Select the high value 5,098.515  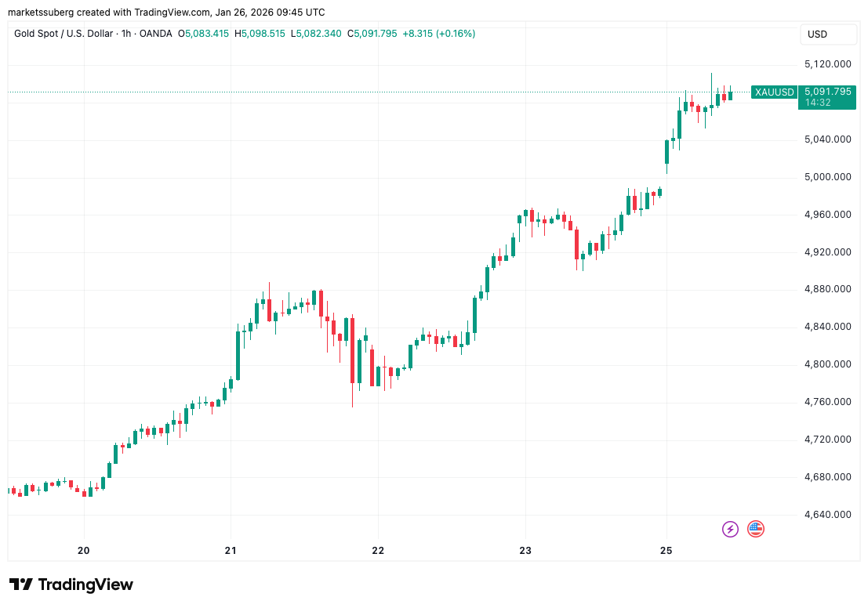pyautogui.click(x=260, y=34)
